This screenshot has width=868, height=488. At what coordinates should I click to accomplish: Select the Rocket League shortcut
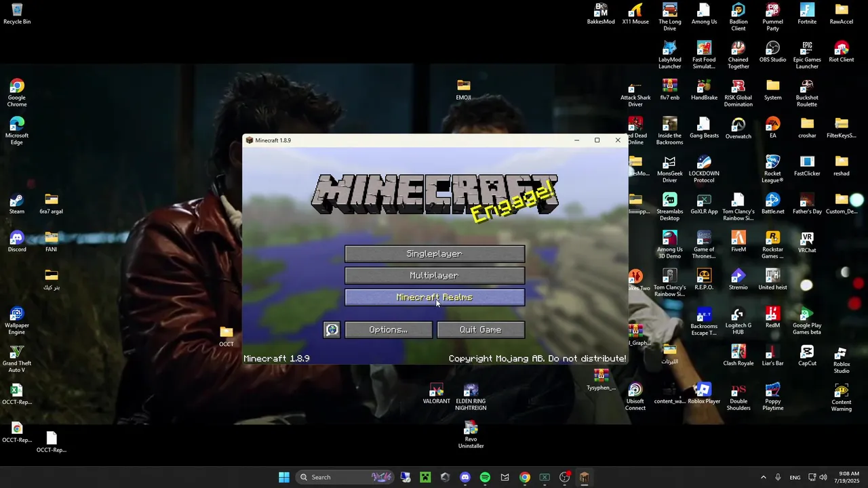pos(773,169)
